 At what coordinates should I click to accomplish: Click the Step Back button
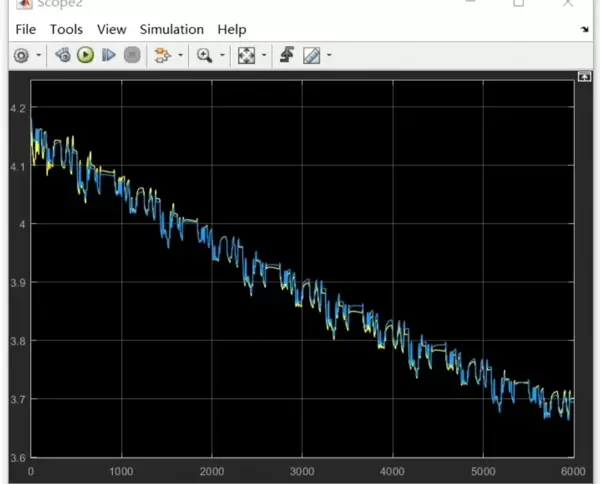63,56
